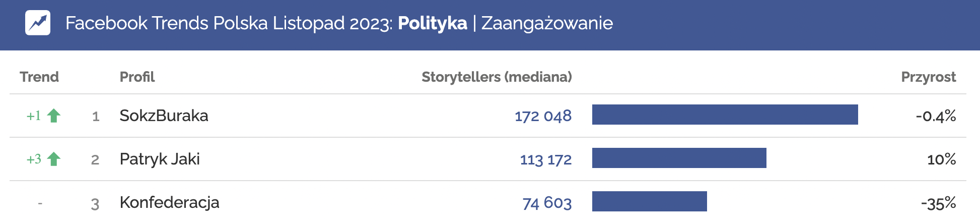
Task: Click the 172 048 storytellers value
Action: pos(543,116)
